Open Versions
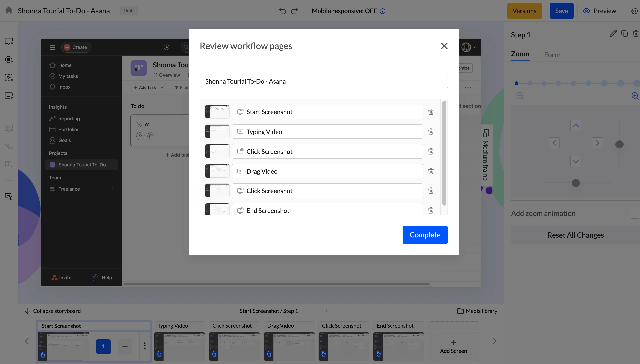Viewport: 640px width, 364px height. (x=524, y=11)
